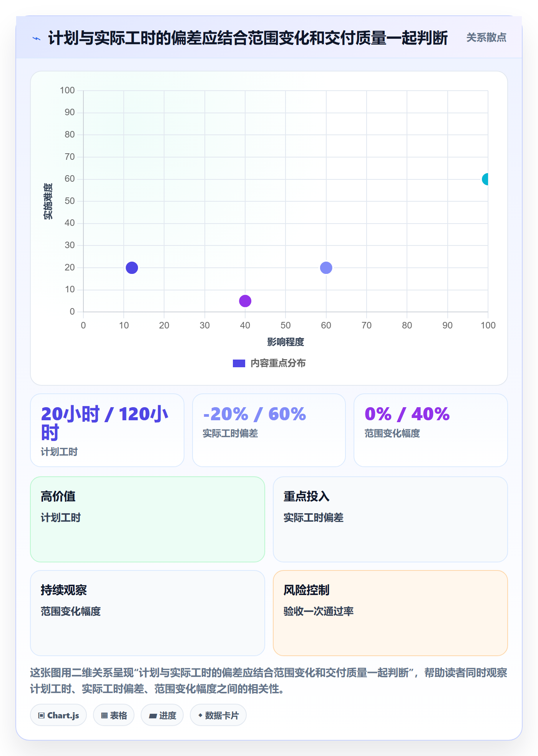
Task: Click the lightning bolt icon in header
Action: coord(37,38)
